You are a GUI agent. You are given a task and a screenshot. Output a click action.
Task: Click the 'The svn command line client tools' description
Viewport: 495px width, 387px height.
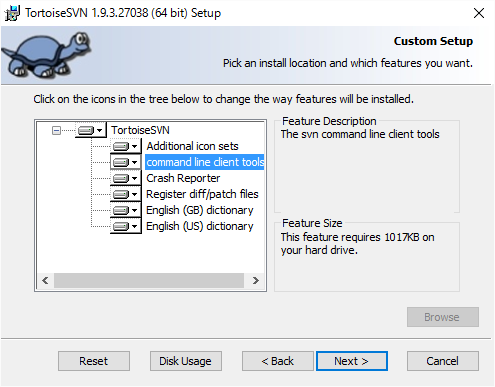[360, 134]
